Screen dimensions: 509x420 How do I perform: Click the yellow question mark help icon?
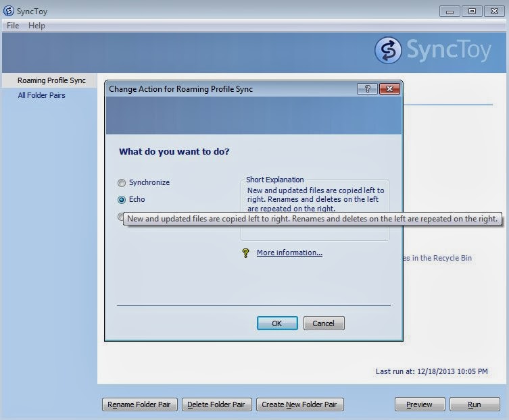pos(246,253)
